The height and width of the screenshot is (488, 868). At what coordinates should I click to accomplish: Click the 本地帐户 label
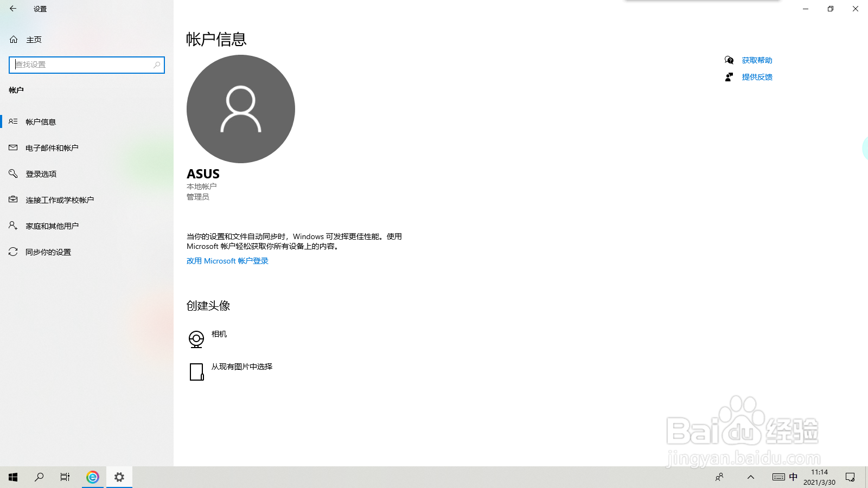pos(201,187)
